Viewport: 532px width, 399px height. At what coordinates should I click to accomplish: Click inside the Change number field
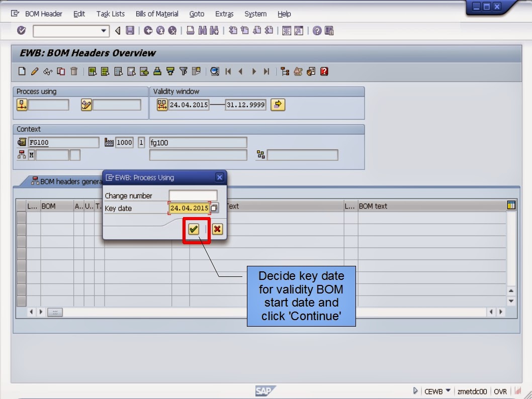(194, 195)
